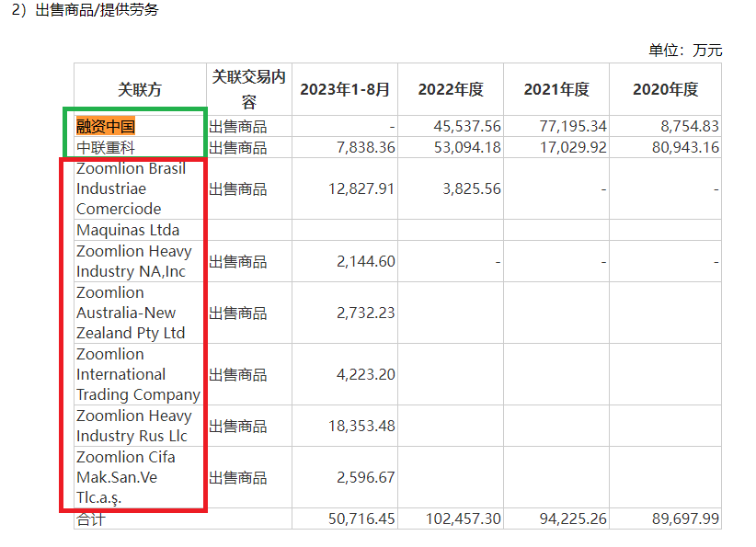Click the unit label 单位：万元
Screen dimensions: 756x547
685,51
